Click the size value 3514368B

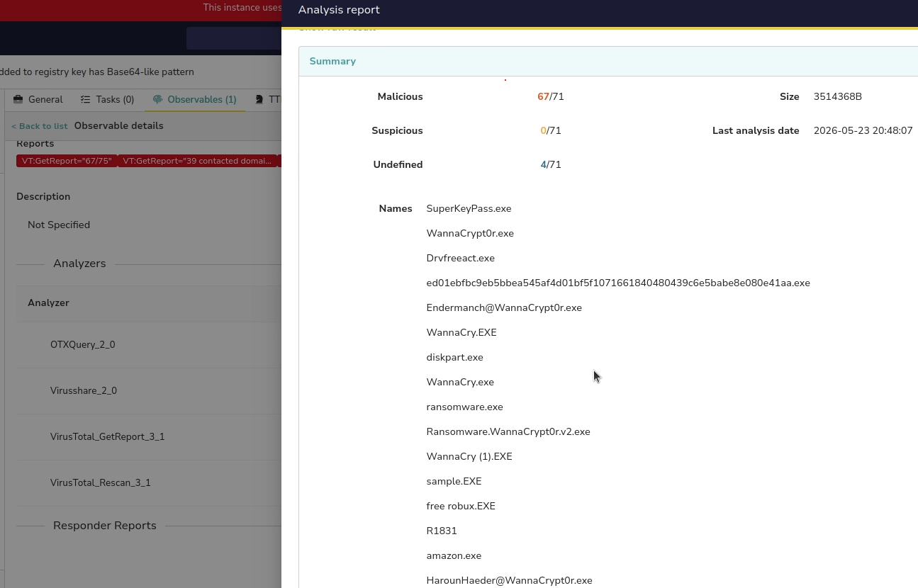tap(838, 96)
